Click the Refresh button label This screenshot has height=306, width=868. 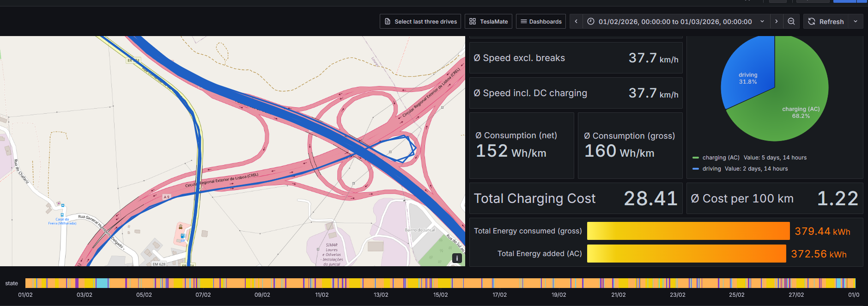click(831, 21)
